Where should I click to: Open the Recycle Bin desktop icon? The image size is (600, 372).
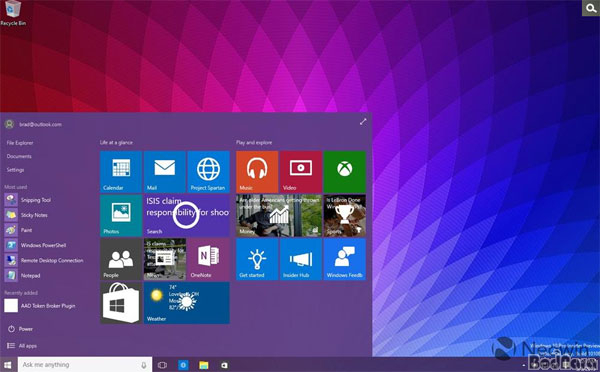pos(13,13)
